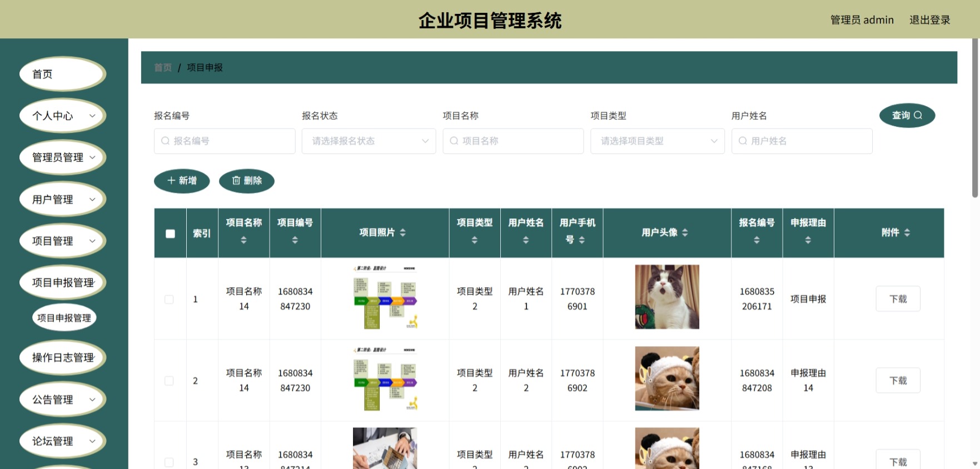Click phone cell 1770378 6902
This screenshot has height=469, width=980.
[x=578, y=381]
